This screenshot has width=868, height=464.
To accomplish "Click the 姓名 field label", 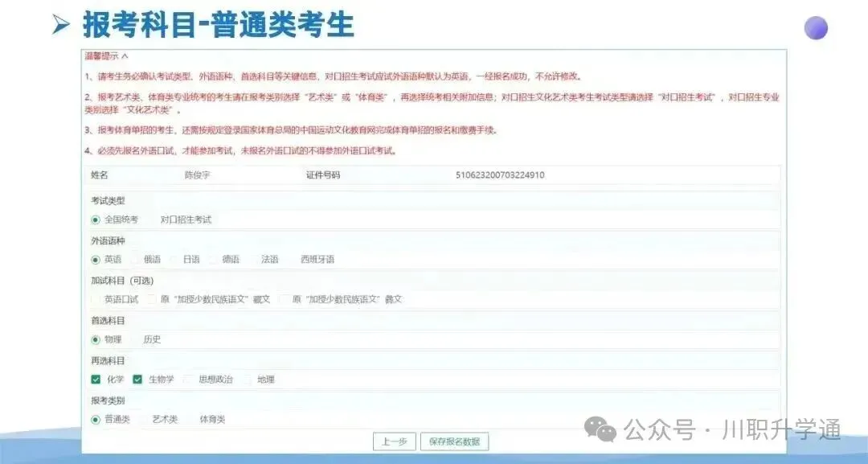I will 100,175.
